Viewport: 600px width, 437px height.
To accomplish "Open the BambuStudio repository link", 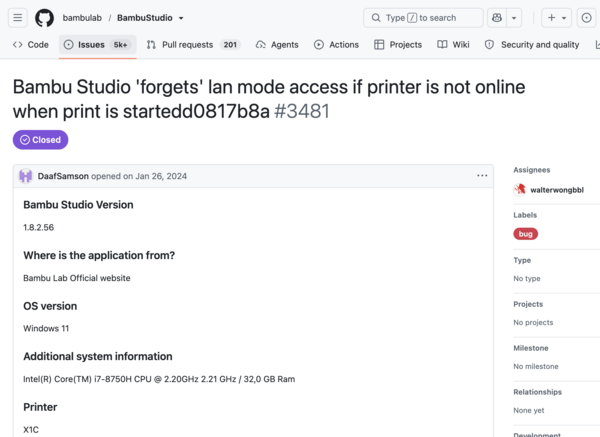I will coord(145,18).
